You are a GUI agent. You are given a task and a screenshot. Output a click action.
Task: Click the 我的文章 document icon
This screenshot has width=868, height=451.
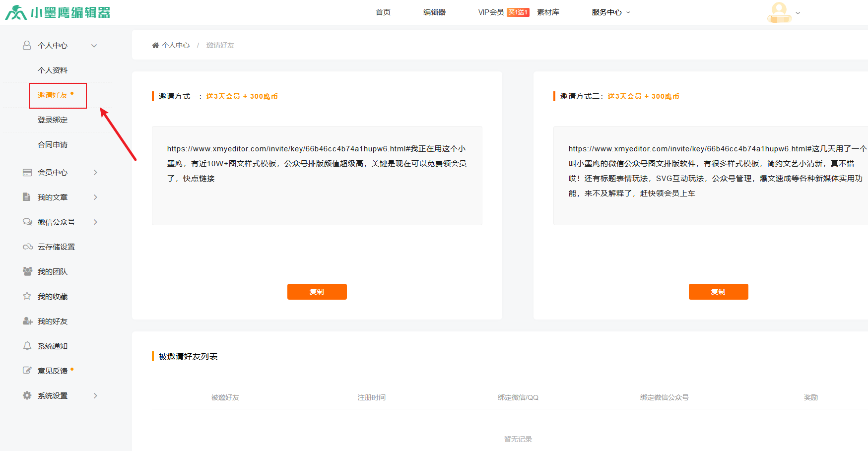coord(27,197)
